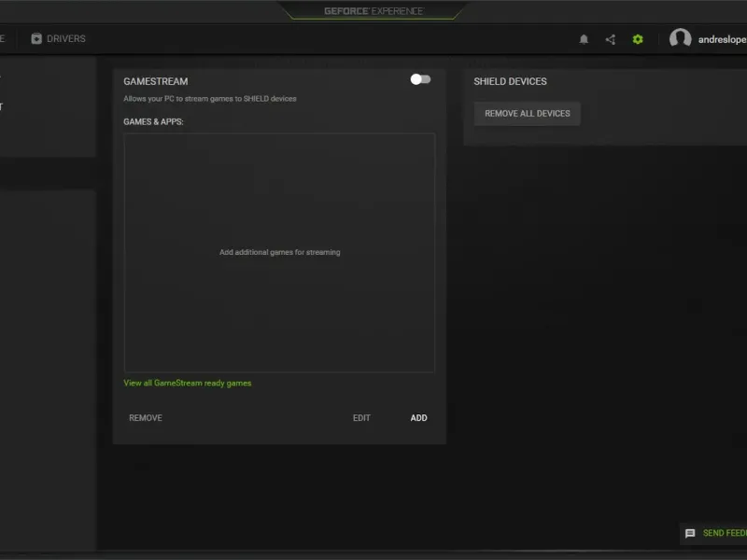Click the user avatar picture
The image size is (747, 560).
point(680,38)
